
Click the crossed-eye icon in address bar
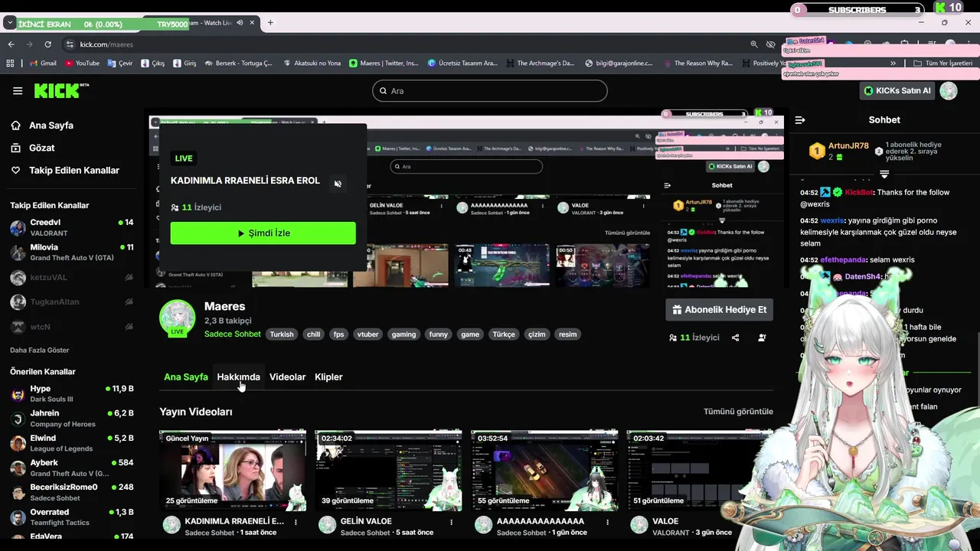point(771,44)
